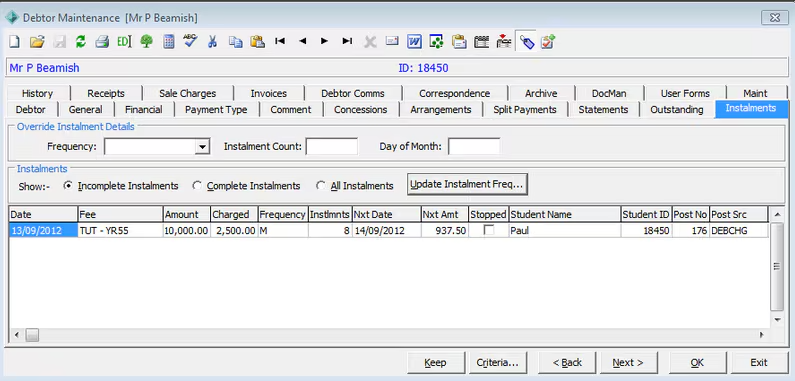795x381 pixels.
Task: Click the horizontal scrollbar thumb of grid
Action: click(32, 335)
